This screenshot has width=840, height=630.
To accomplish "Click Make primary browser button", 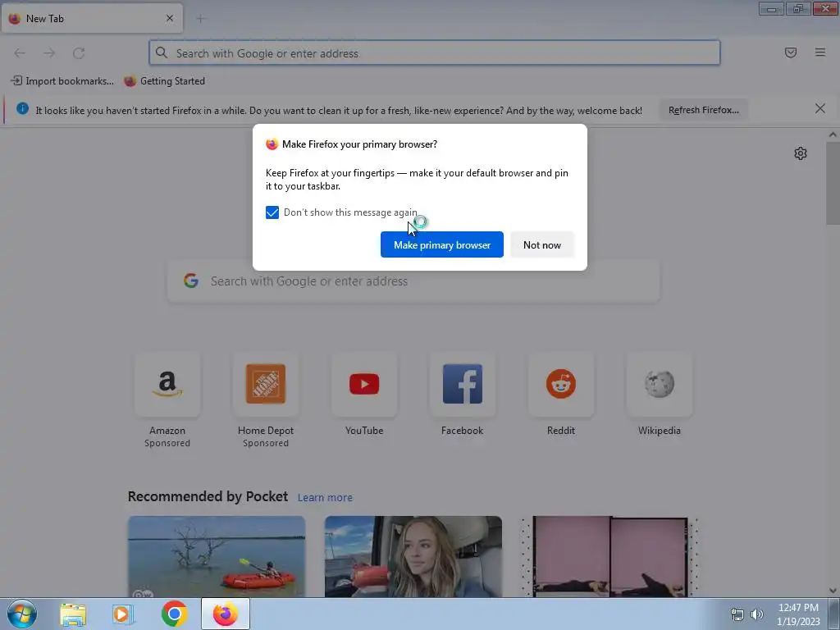I will pyautogui.click(x=442, y=244).
